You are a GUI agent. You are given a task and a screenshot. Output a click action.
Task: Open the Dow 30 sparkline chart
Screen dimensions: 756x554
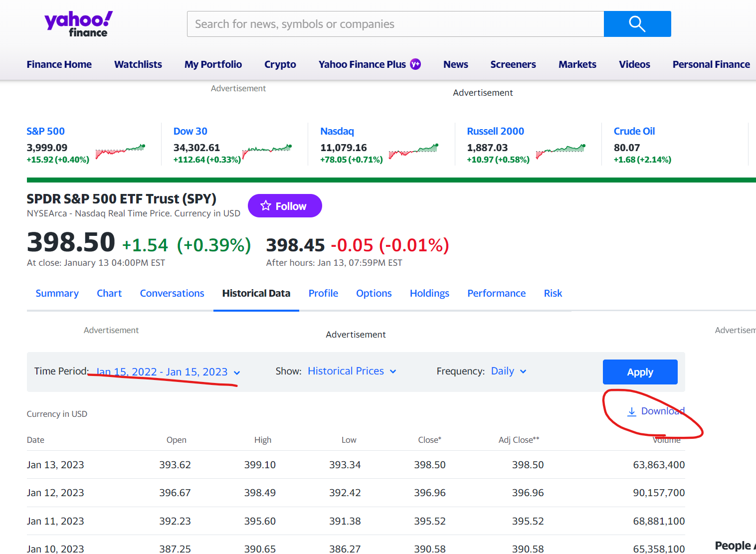267,151
